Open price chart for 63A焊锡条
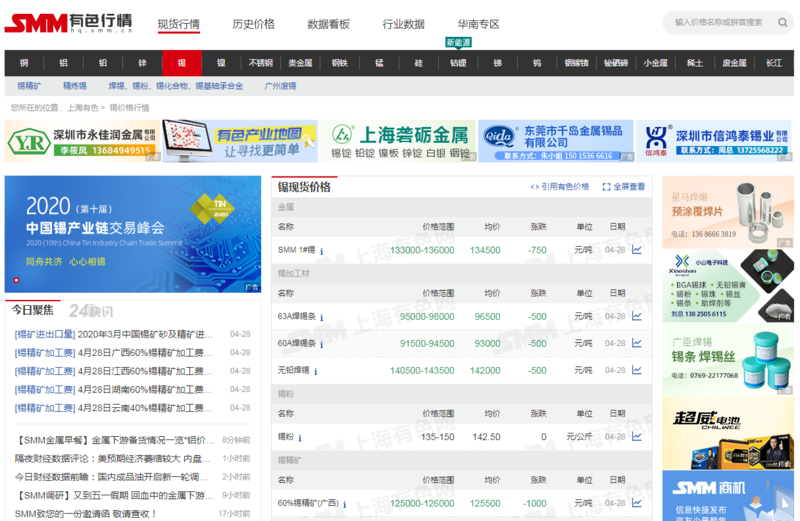 [636, 316]
